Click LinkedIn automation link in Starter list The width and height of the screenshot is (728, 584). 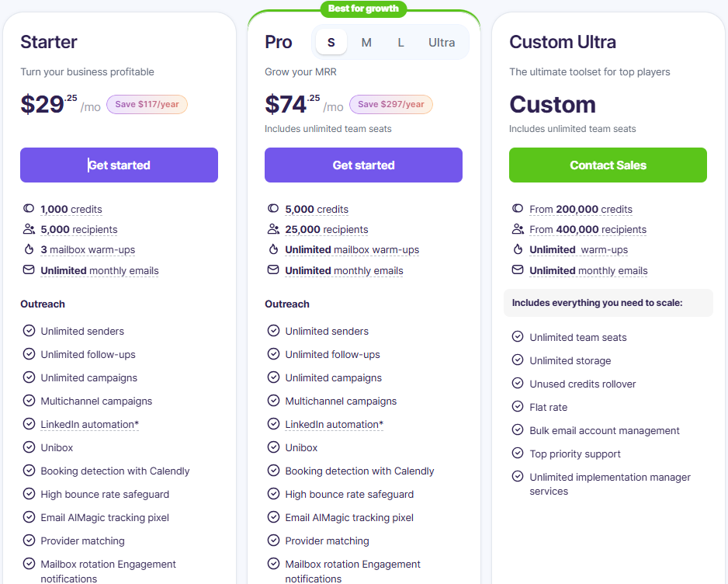(89, 424)
